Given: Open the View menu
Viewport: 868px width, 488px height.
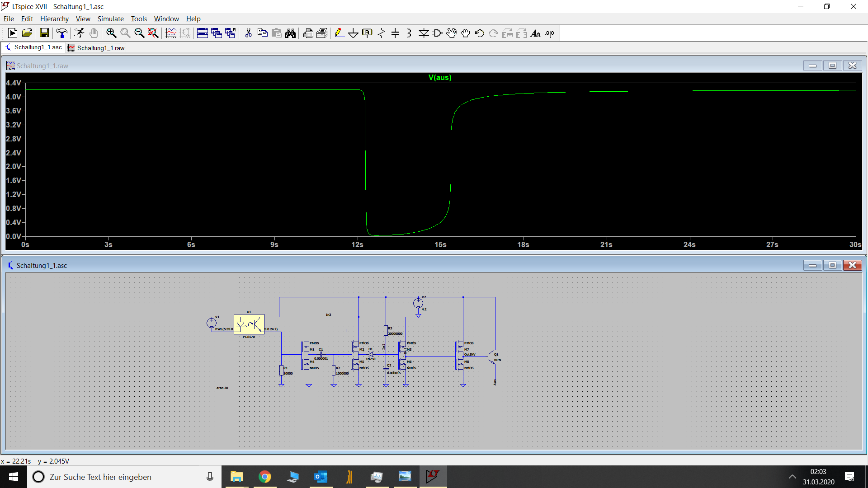Looking at the screenshot, I should [83, 19].
